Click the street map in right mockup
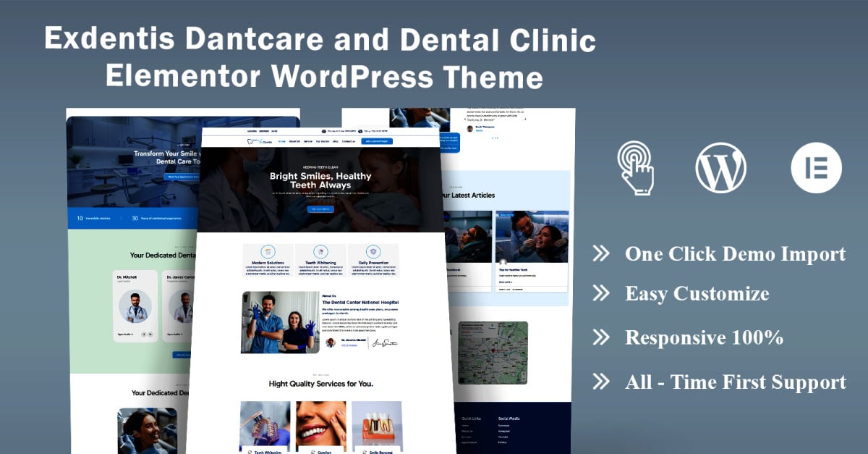Screen dimensions: 868x454 click(x=493, y=352)
